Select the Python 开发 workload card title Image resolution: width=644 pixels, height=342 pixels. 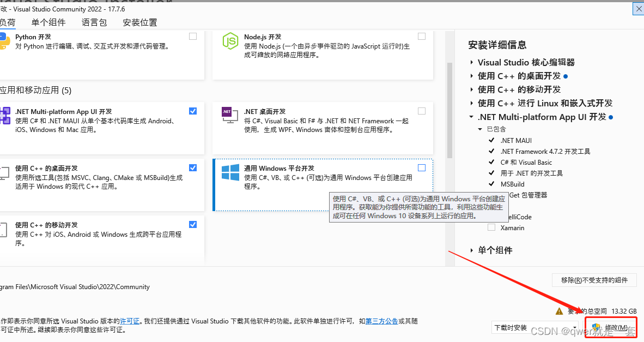[x=33, y=37]
